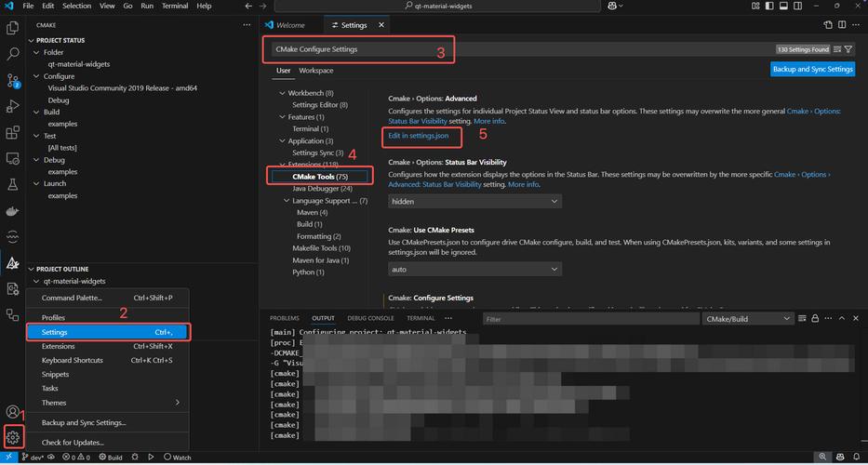Collapse the PROJECT STATUS section
The height and width of the screenshot is (465, 868).
31,40
